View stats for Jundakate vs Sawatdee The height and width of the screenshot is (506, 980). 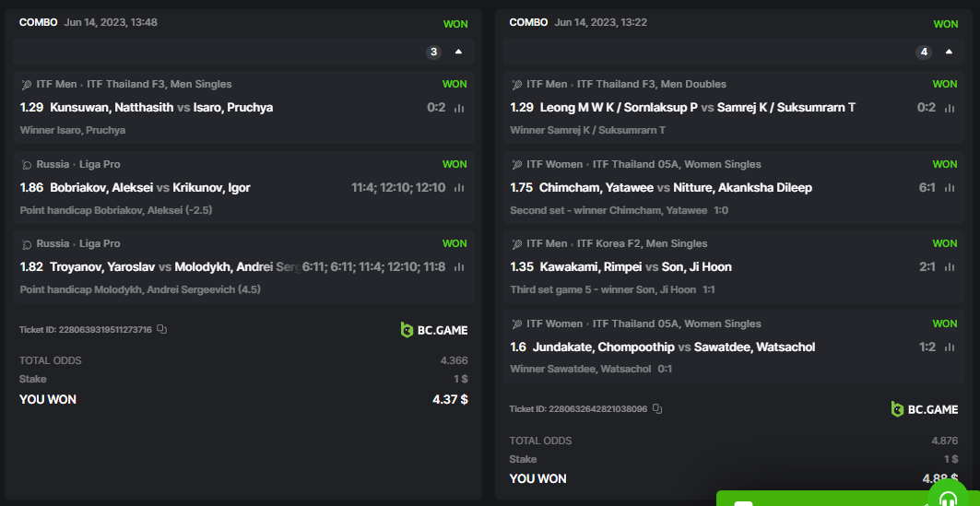point(950,347)
